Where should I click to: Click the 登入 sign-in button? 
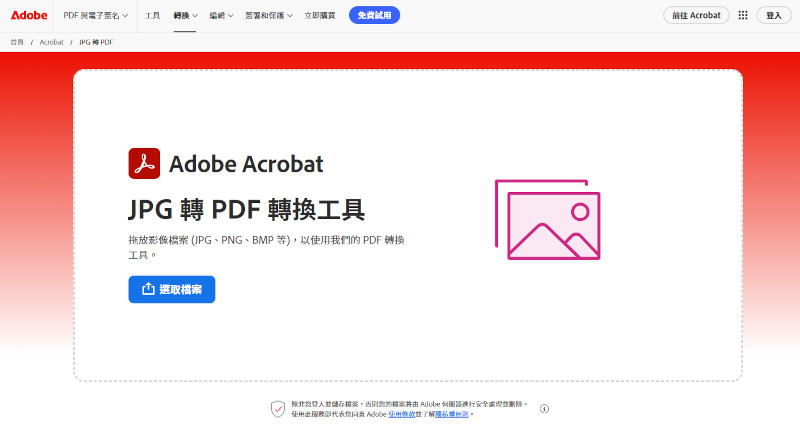(774, 15)
